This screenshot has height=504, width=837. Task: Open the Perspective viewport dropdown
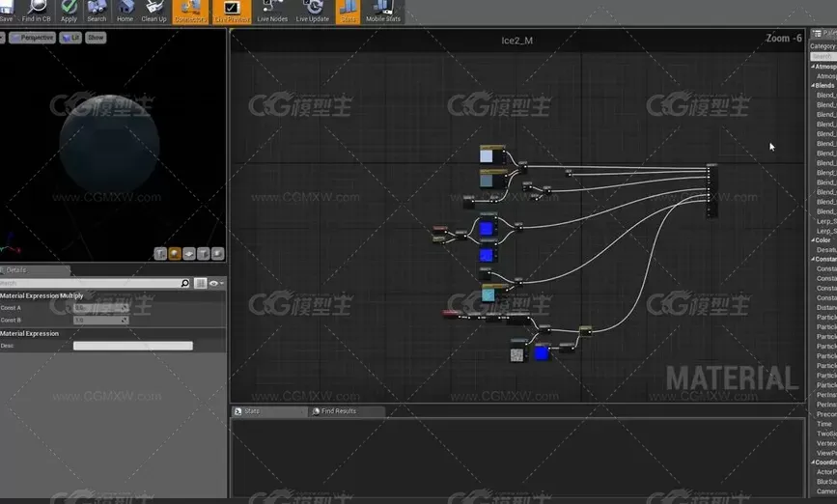32,38
